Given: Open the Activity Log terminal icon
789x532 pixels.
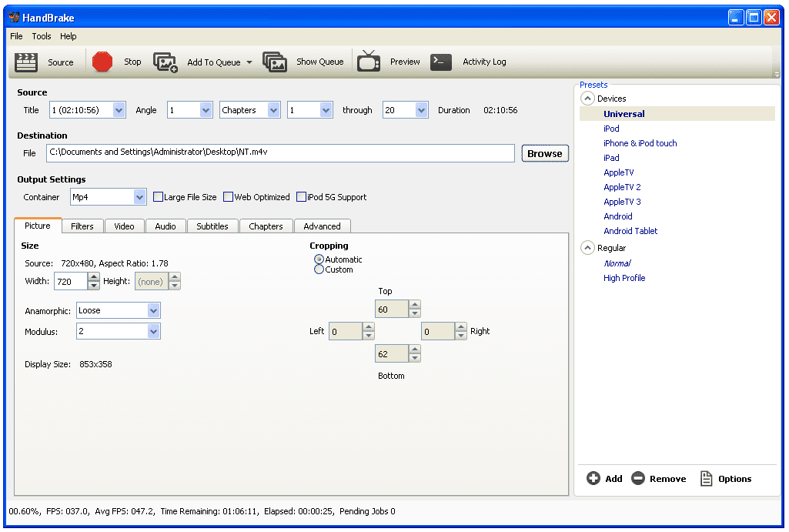Looking at the screenshot, I should 441,62.
